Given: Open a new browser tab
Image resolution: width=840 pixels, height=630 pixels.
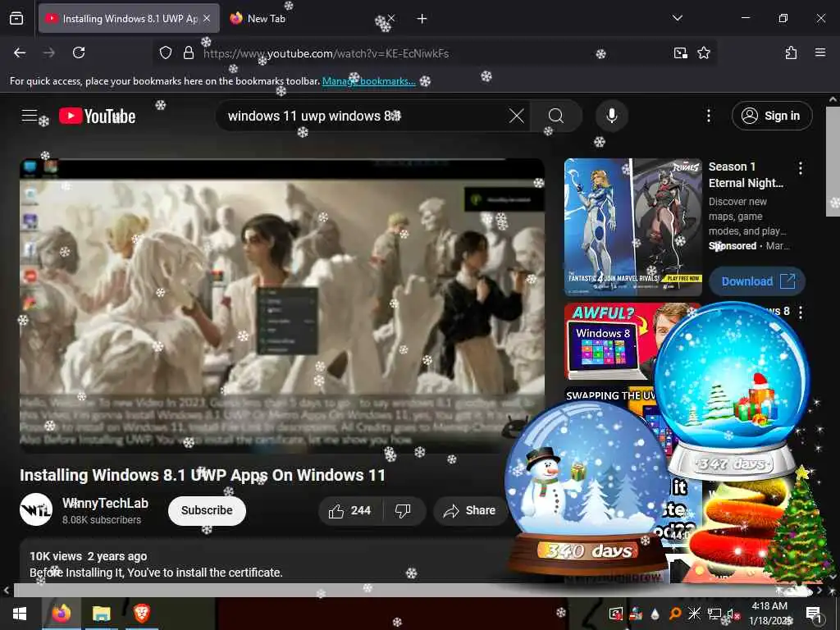Looking at the screenshot, I should tap(422, 19).
